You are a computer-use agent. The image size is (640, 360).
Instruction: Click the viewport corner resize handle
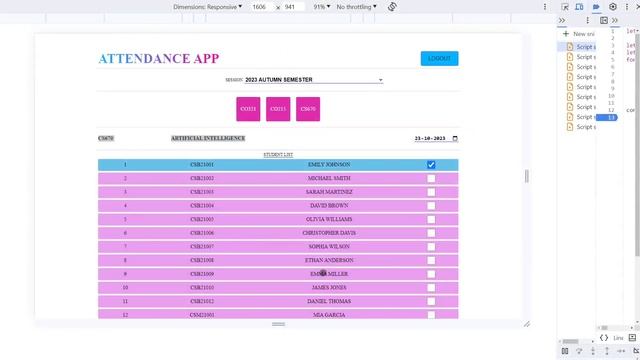click(527, 324)
